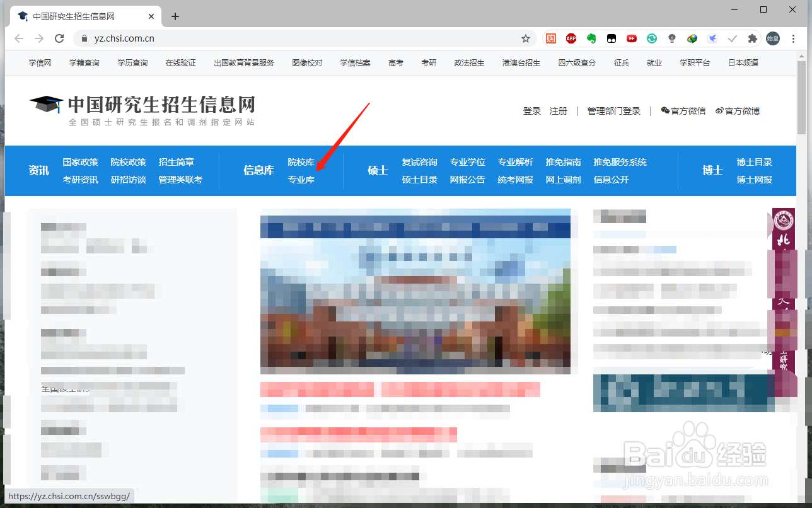This screenshot has width=812, height=508.
Task: Open 官方微博 link
Action: click(x=738, y=111)
